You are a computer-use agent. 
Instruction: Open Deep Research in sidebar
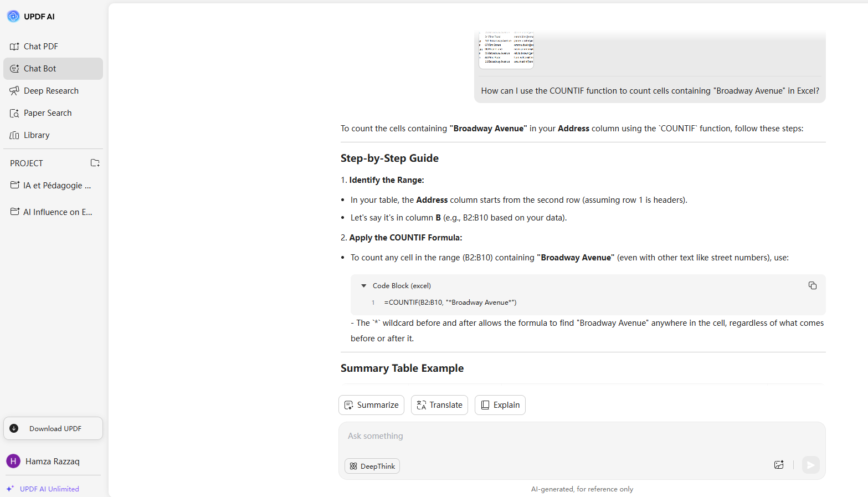point(53,91)
